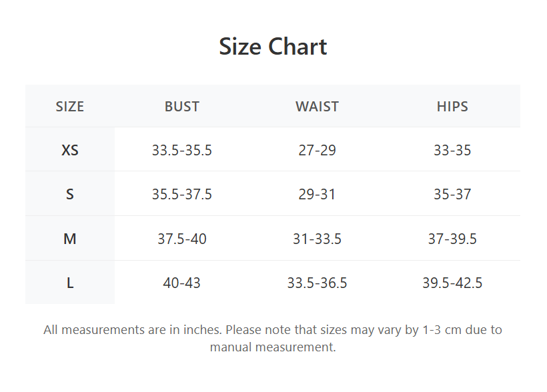Select M bust value 37.5-40

[181, 239]
